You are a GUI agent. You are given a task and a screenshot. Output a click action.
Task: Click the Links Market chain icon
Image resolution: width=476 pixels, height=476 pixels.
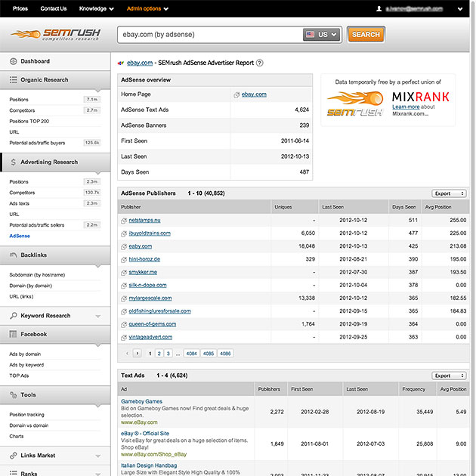click(x=14, y=456)
